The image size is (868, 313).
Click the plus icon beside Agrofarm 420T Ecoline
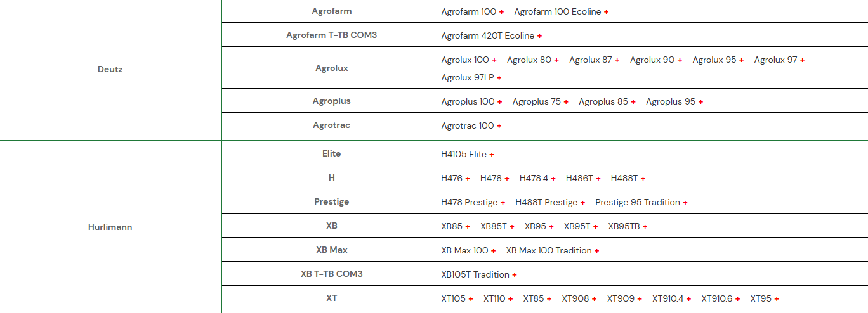point(539,36)
